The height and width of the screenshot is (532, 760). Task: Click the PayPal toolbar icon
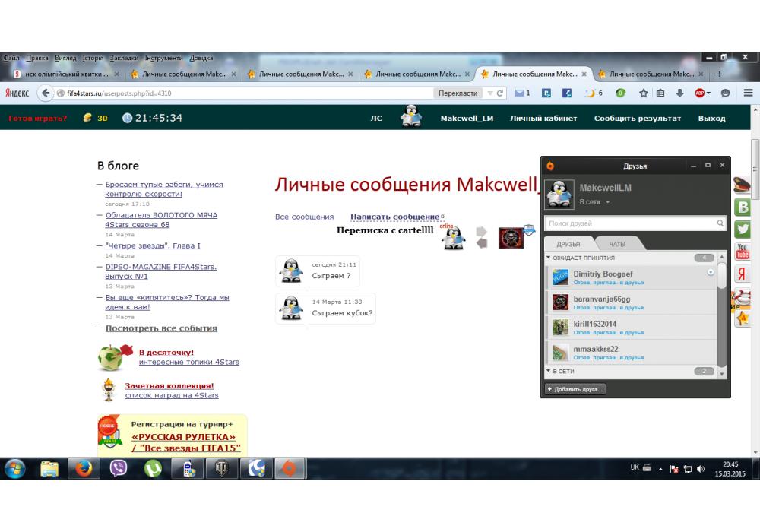[x=546, y=93]
